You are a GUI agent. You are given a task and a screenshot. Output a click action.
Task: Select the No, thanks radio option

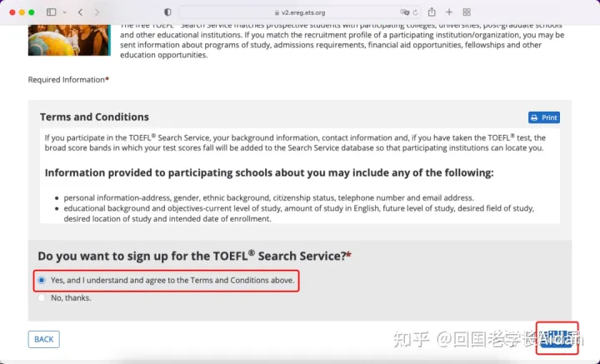[42, 298]
